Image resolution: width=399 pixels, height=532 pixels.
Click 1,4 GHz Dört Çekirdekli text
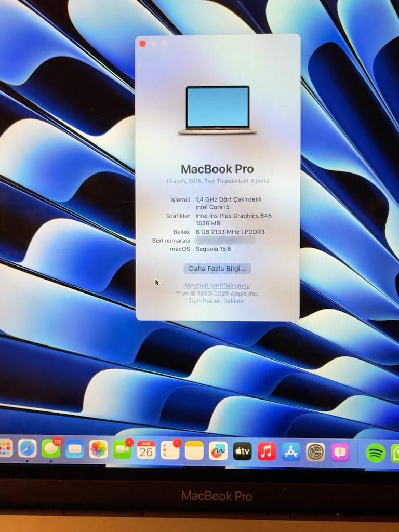click(x=229, y=199)
